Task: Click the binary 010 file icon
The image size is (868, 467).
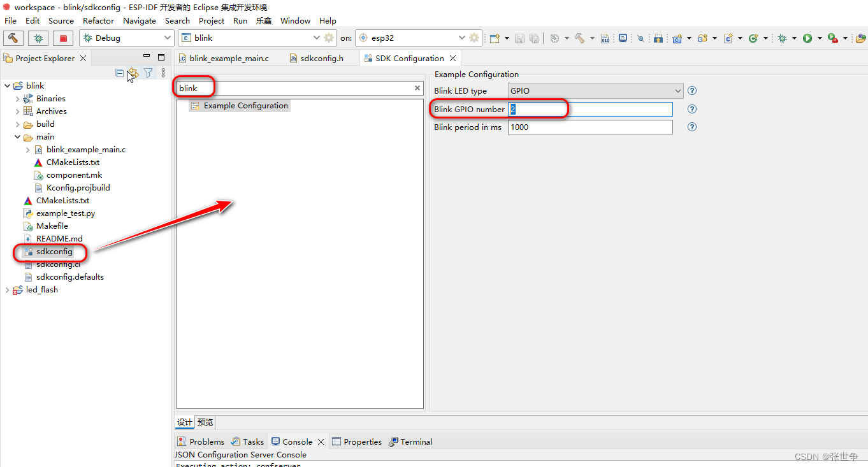Action: pyautogui.click(x=605, y=38)
